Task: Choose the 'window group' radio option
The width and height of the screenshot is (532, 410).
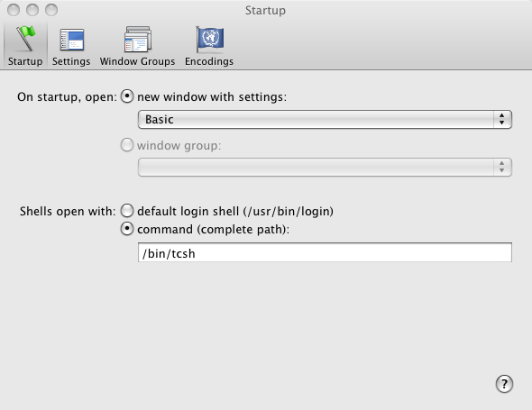Action: (127, 145)
